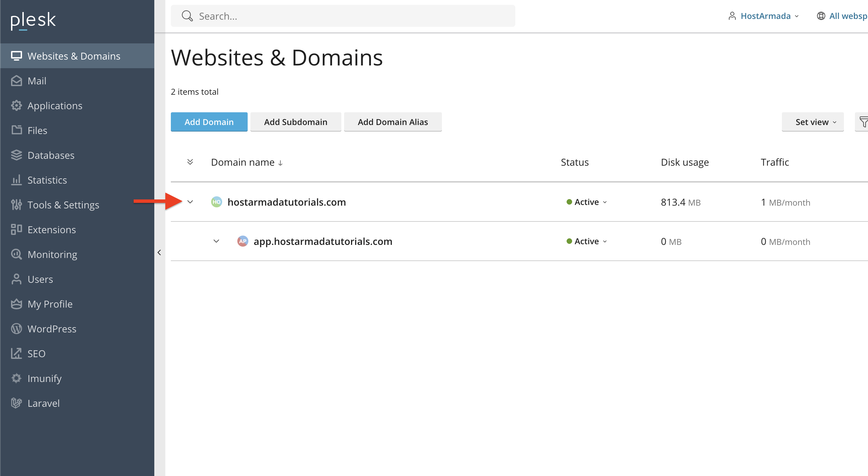Click the Users person icon
868x476 pixels.
[x=16, y=279]
